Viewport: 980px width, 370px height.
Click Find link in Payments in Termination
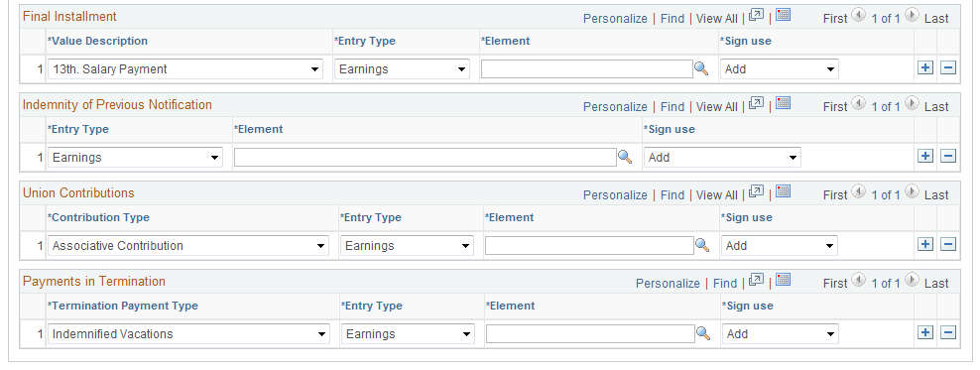click(725, 283)
